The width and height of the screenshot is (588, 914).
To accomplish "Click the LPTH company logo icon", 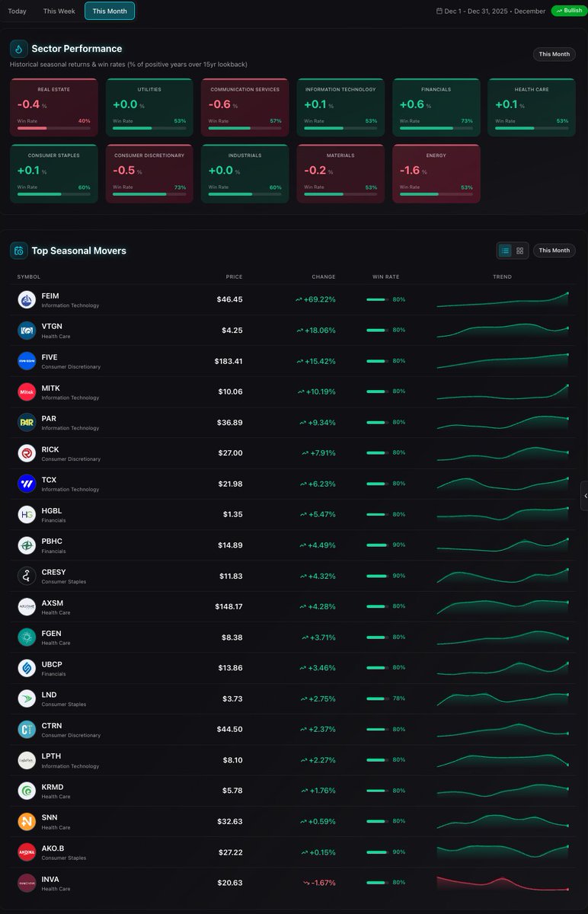I will click(27, 761).
